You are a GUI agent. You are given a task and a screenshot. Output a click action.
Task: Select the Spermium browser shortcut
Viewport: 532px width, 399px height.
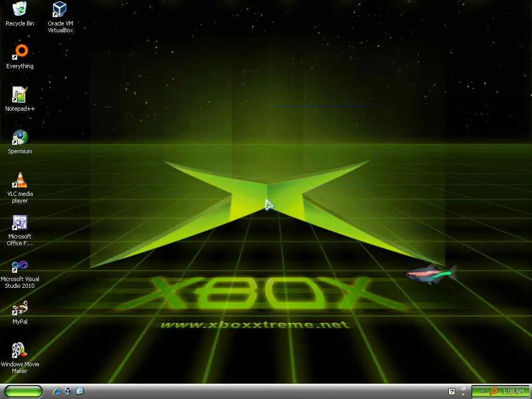(x=20, y=142)
